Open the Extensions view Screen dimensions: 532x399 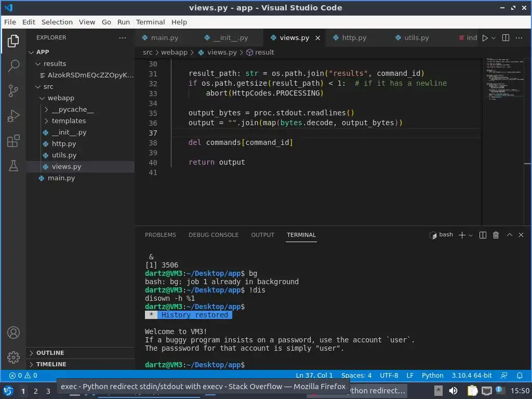pos(13,141)
